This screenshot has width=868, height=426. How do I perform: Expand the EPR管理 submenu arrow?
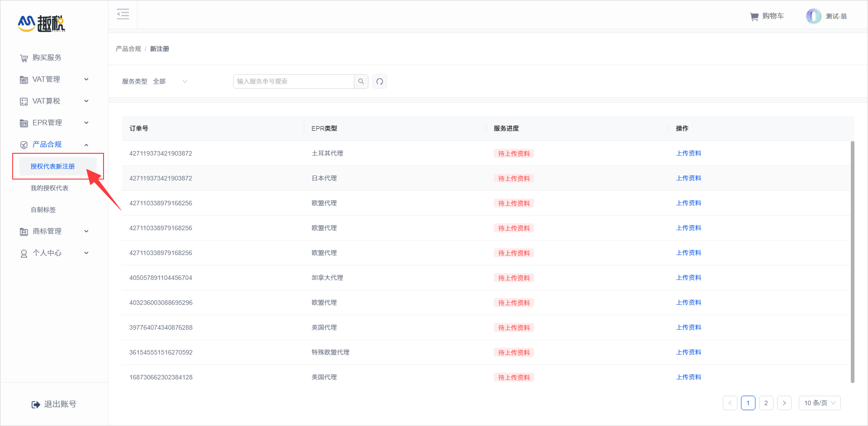(x=86, y=123)
